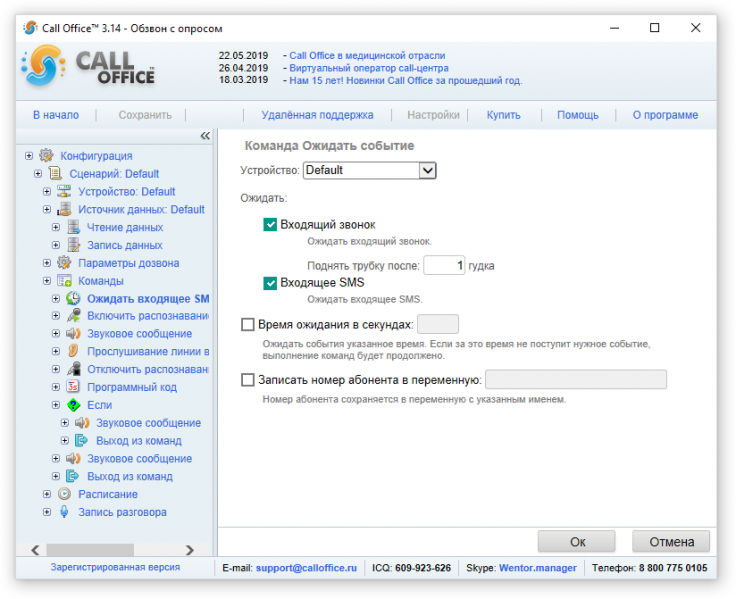Click the Устройство: Default device icon
736x599 pixels.
coord(64,191)
